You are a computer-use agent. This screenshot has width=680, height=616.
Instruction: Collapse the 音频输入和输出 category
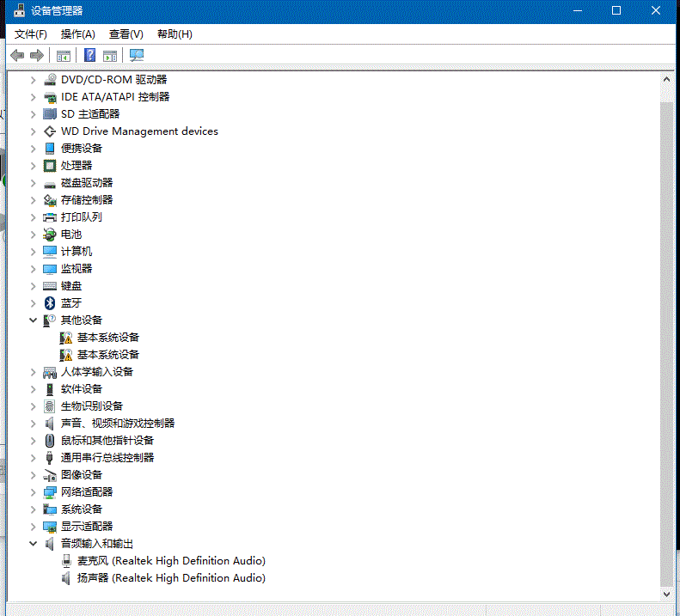[x=33, y=543]
